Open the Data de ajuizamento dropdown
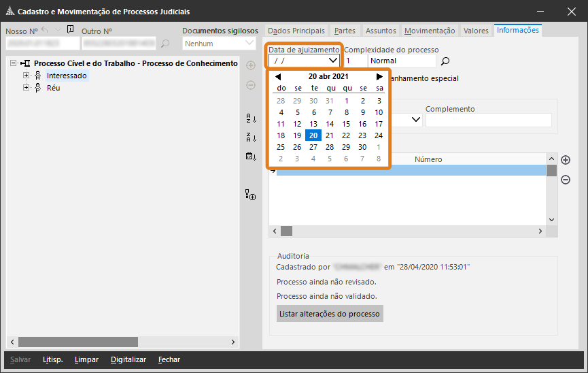 click(332, 61)
